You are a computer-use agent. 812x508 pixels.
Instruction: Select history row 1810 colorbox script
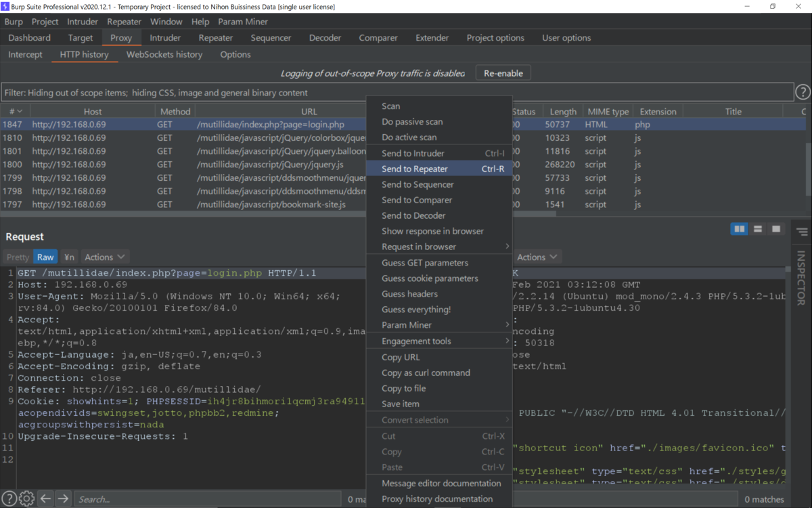coord(183,137)
